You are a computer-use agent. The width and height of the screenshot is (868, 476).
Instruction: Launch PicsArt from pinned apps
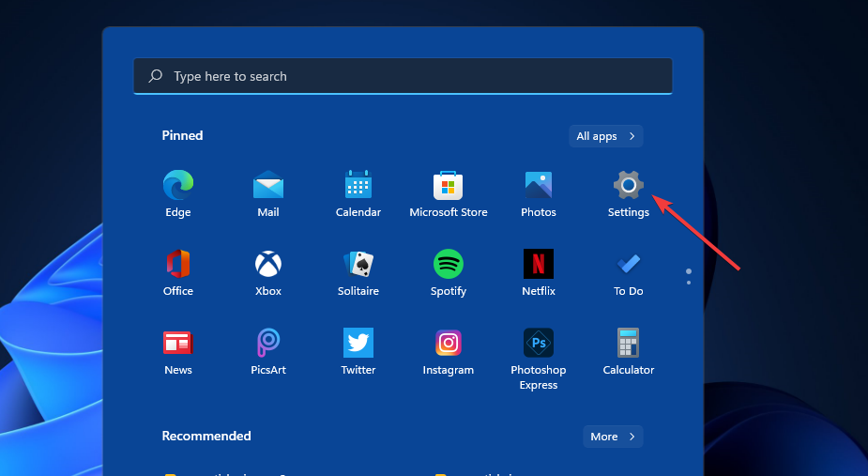tap(268, 343)
